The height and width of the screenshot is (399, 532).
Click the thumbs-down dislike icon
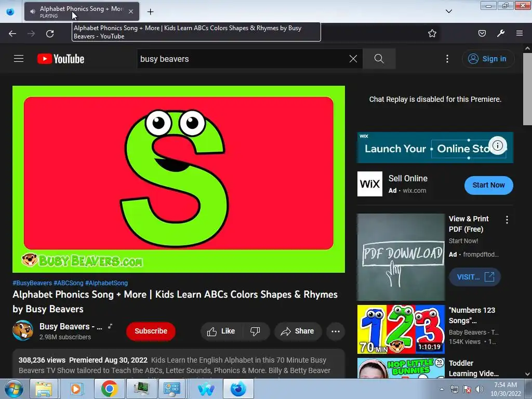coord(255,331)
